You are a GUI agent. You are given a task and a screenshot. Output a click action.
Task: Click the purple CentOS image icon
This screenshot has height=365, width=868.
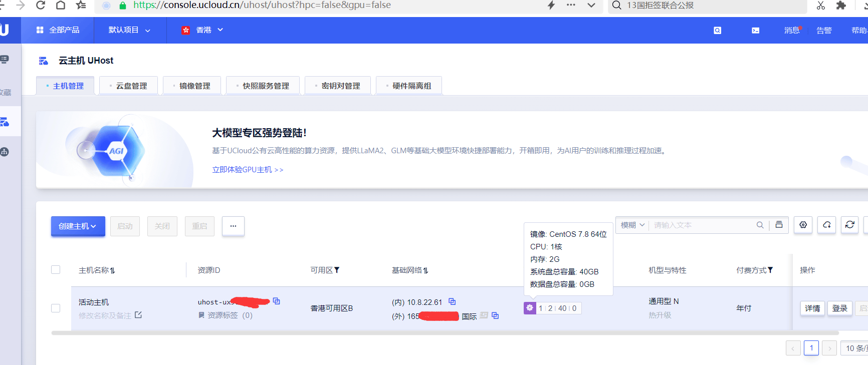[x=530, y=308]
